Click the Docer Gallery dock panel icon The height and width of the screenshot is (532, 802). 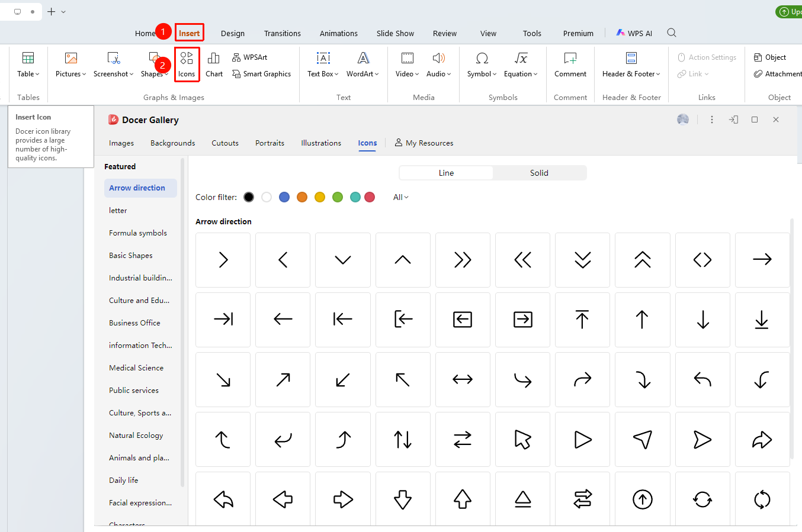(x=733, y=120)
